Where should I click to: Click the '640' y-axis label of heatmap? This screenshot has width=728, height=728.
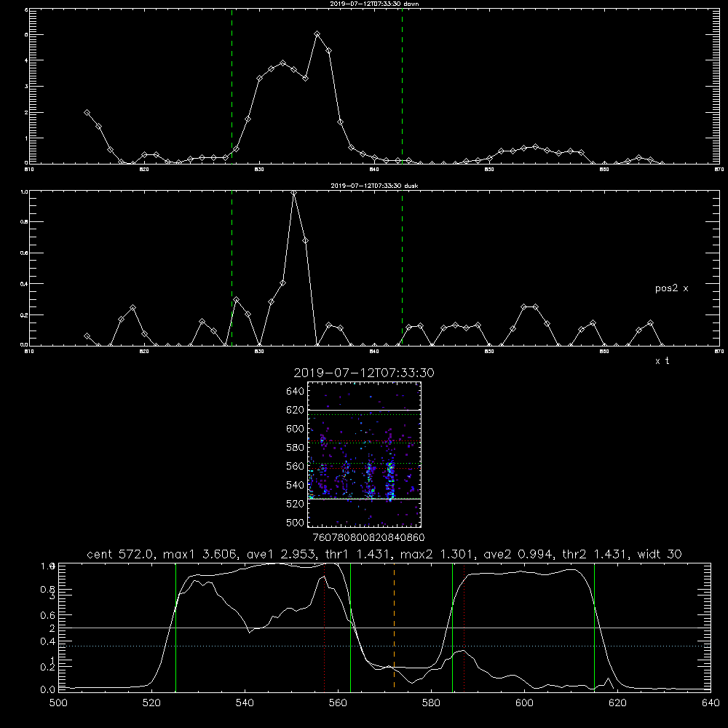click(x=296, y=392)
